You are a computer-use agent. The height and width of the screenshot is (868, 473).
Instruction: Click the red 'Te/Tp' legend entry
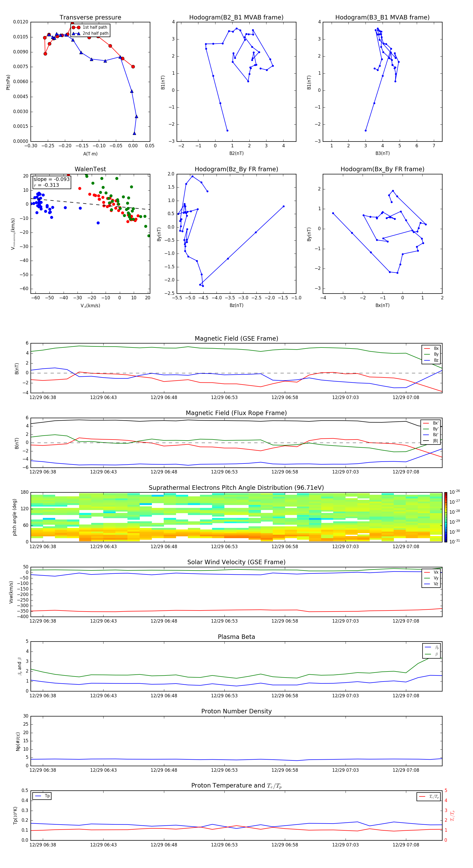[x=429, y=796]
